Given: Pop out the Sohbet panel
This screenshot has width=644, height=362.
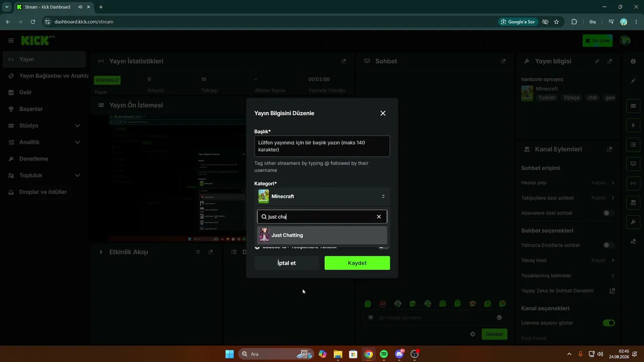Looking at the screenshot, I should coord(503,61).
